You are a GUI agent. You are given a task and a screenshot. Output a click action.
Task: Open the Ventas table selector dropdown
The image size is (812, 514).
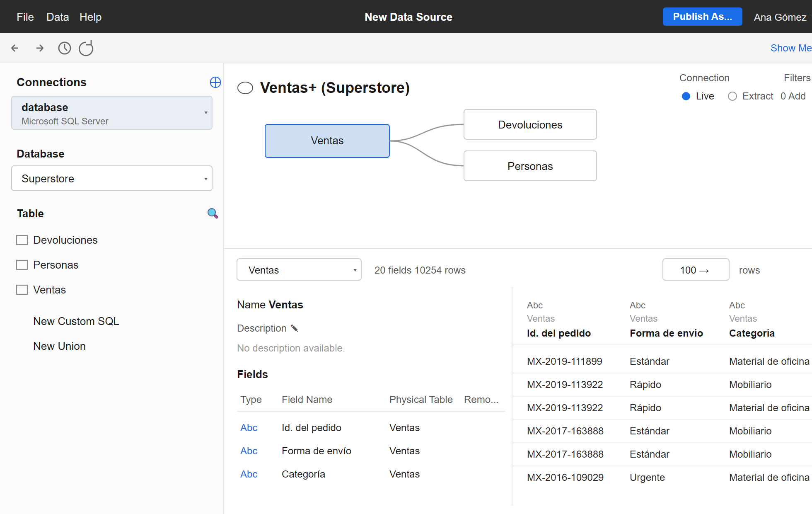(299, 269)
